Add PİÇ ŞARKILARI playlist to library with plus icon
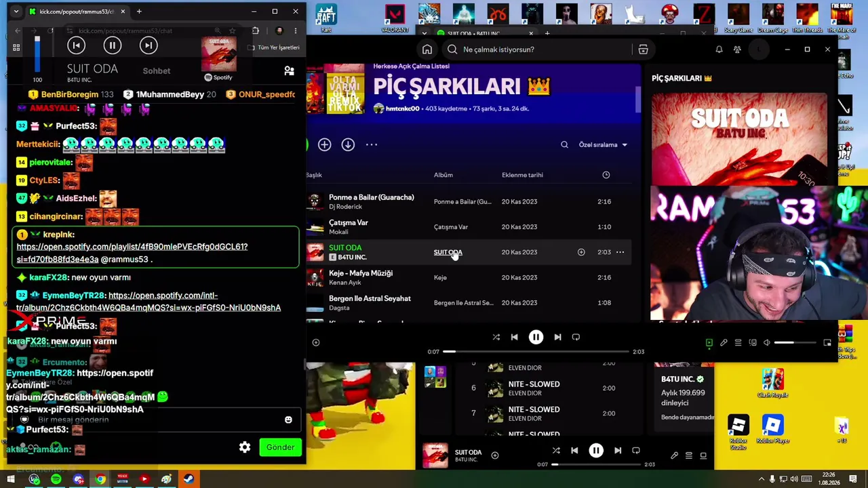 (324, 144)
